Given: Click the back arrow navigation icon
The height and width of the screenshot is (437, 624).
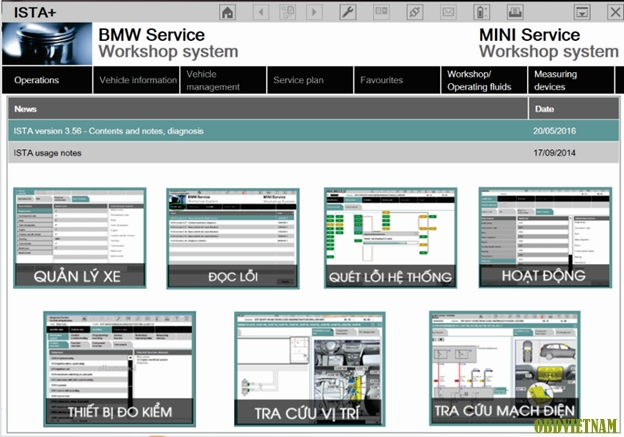Looking at the screenshot, I should (261, 12).
